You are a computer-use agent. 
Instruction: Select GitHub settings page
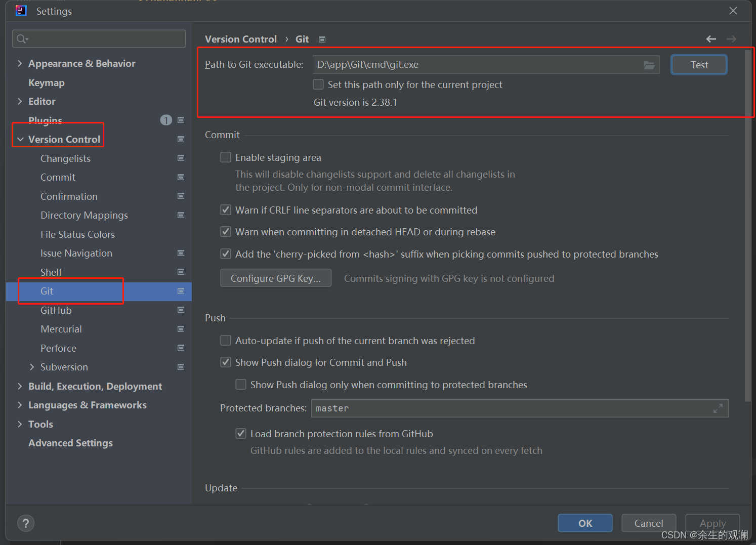[56, 310]
